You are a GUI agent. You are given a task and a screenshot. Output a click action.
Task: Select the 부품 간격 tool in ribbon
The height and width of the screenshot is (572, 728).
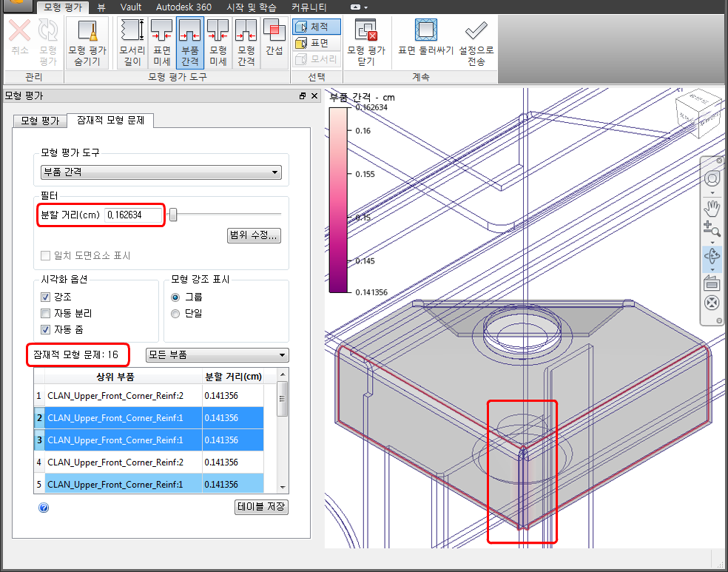pos(190,43)
